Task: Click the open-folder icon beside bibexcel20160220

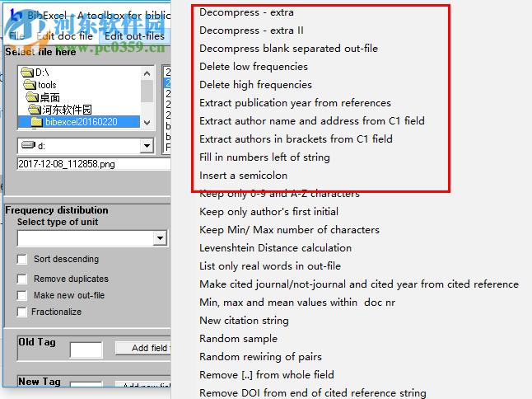Action: coord(36,122)
